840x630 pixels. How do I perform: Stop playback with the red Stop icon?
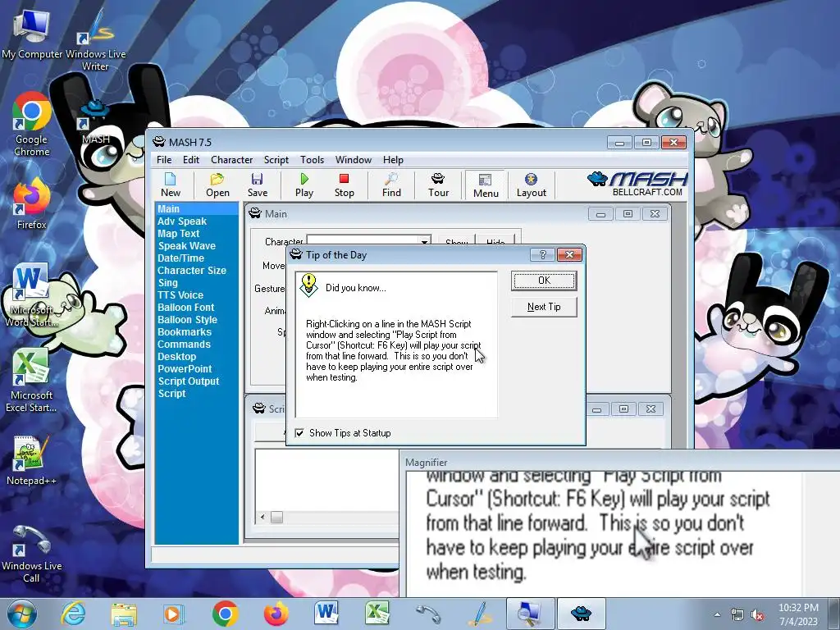pyautogui.click(x=344, y=185)
